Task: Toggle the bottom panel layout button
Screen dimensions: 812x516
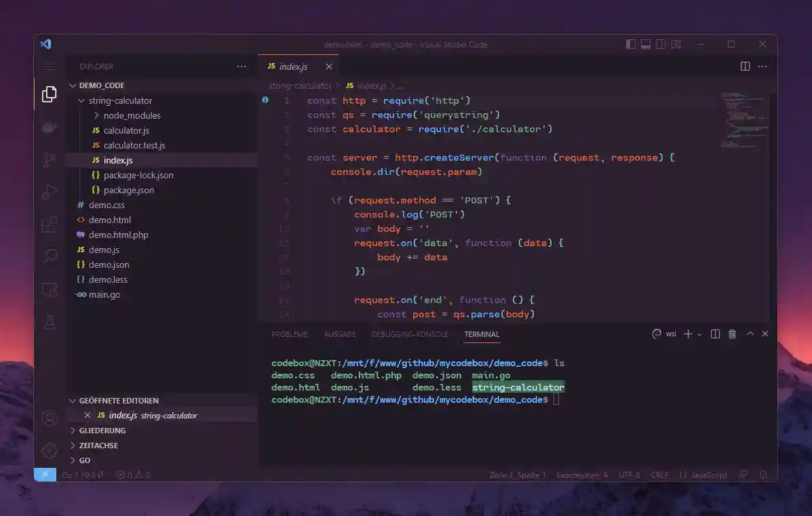Action: tap(646, 45)
